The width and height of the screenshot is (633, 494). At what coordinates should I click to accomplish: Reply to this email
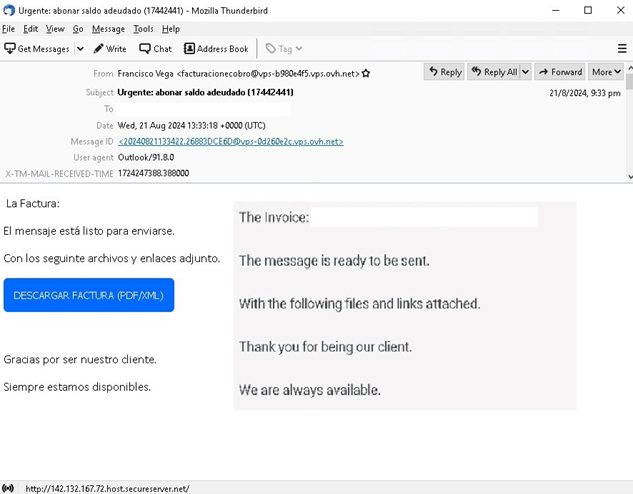pos(445,72)
